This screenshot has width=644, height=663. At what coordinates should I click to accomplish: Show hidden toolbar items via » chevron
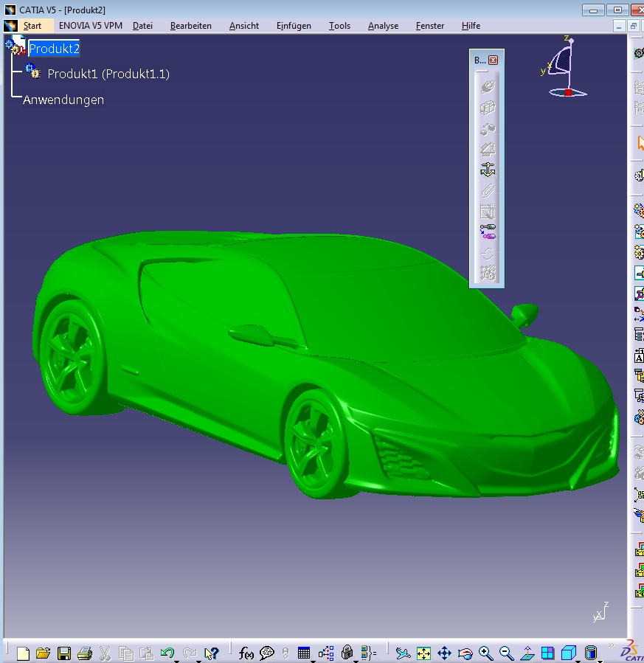coord(611,645)
